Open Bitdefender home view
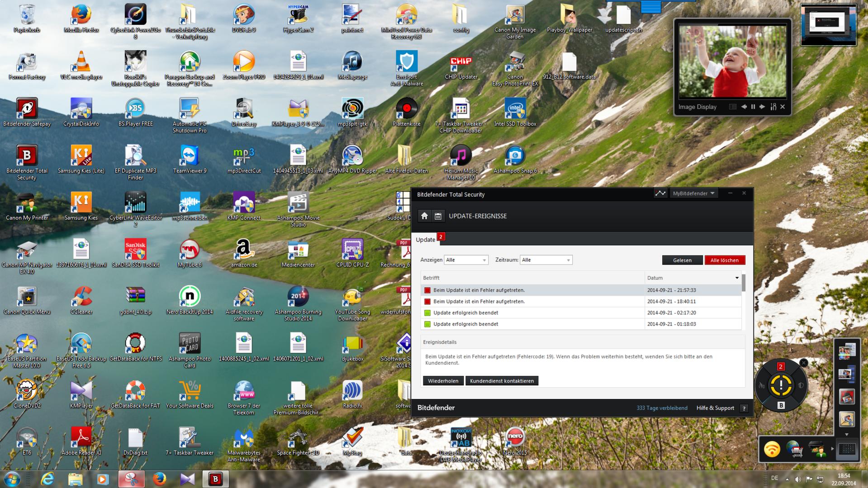The width and height of the screenshot is (868, 488). 424,216
